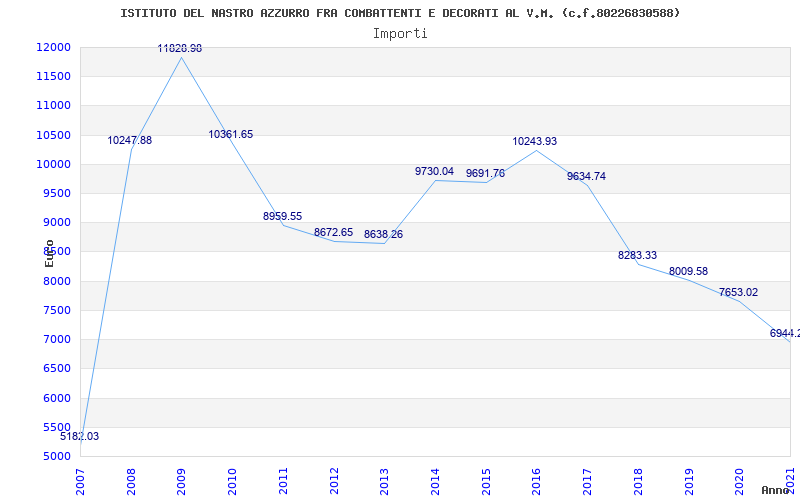Select the y-axis value 7000
Image resolution: width=800 pixels, height=500 pixels.
click(x=56, y=339)
